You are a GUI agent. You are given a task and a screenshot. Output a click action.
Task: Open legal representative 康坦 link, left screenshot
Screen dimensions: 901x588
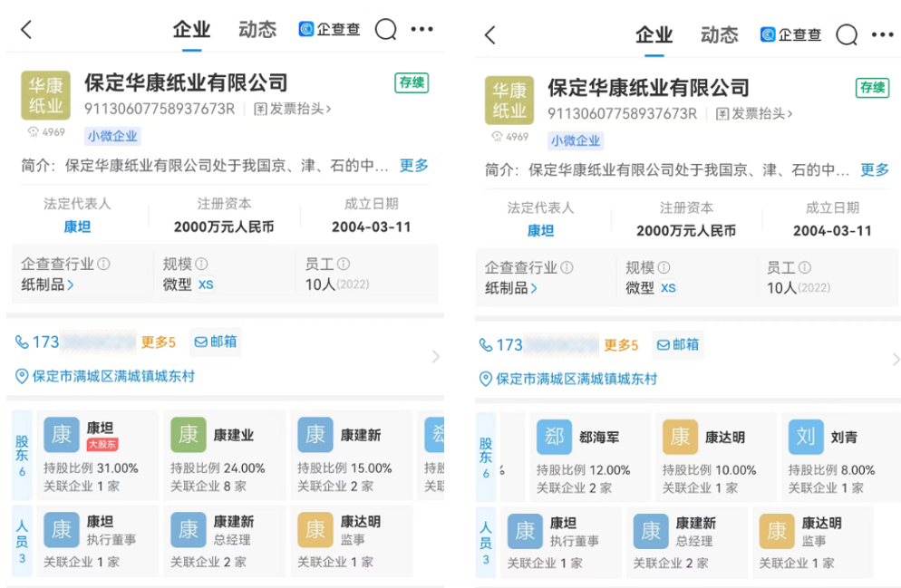[x=77, y=227]
